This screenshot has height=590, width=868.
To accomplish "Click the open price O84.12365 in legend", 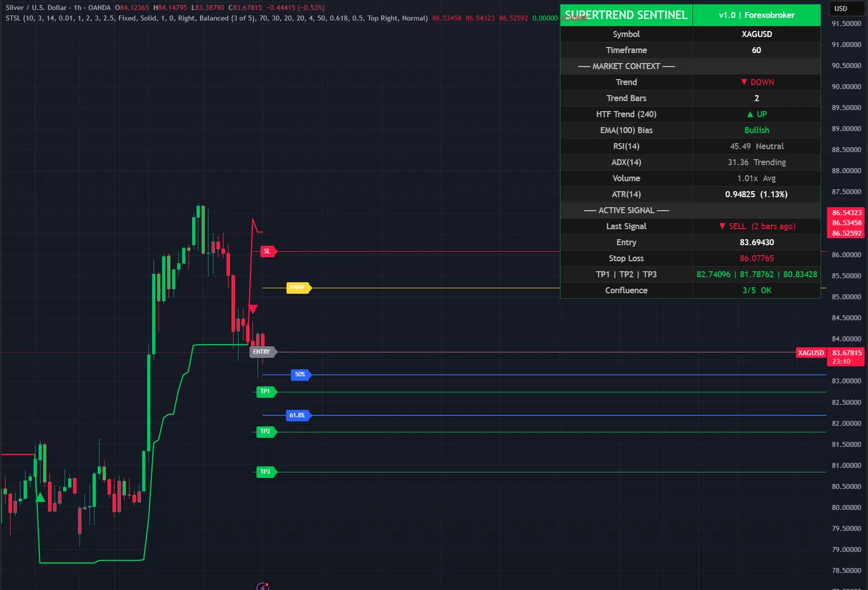I will click(x=132, y=8).
